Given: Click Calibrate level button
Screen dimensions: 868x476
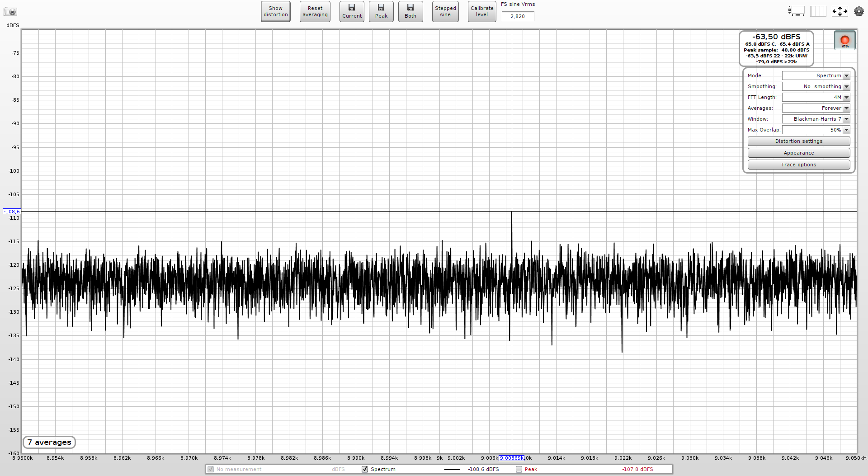Looking at the screenshot, I should [x=482, y=11].
